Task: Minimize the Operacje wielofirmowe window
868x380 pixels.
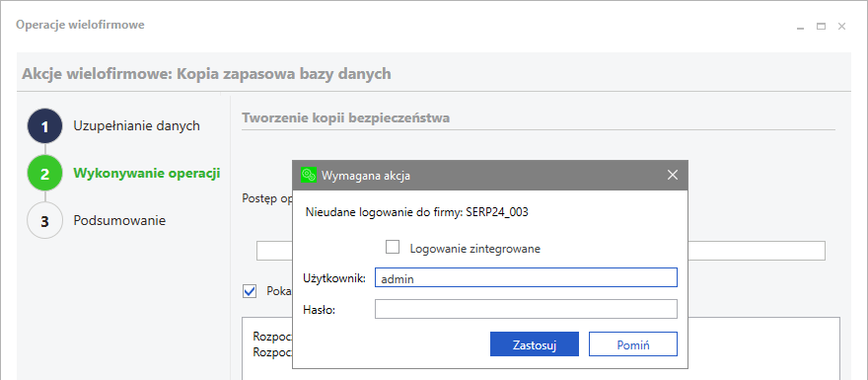Action: [800, 27]
